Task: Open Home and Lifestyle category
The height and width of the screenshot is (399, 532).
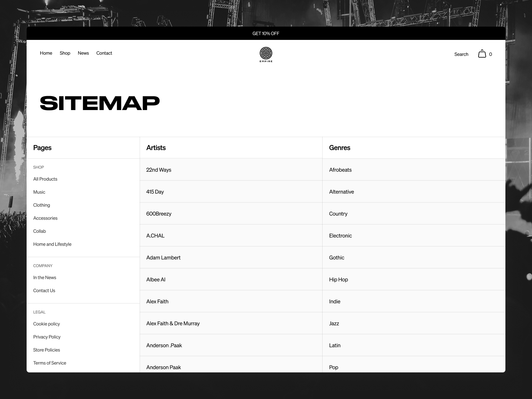Action: coord(52,244)
